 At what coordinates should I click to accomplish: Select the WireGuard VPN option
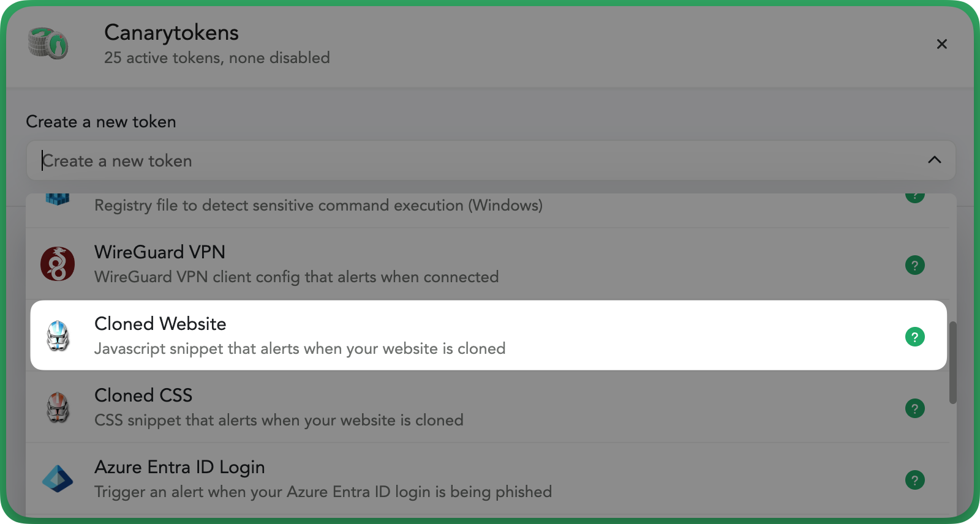click(x=488, y=264)
